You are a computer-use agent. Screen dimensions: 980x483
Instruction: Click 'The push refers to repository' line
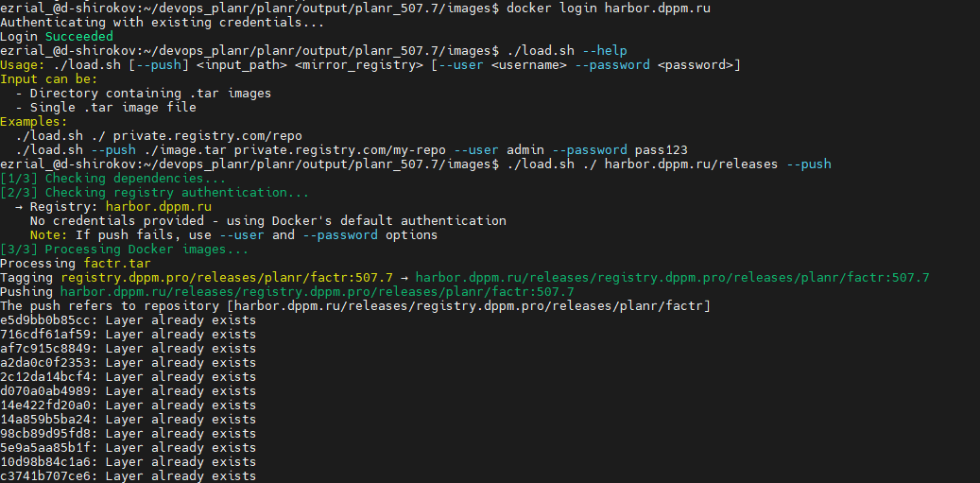tap(354, 305)
